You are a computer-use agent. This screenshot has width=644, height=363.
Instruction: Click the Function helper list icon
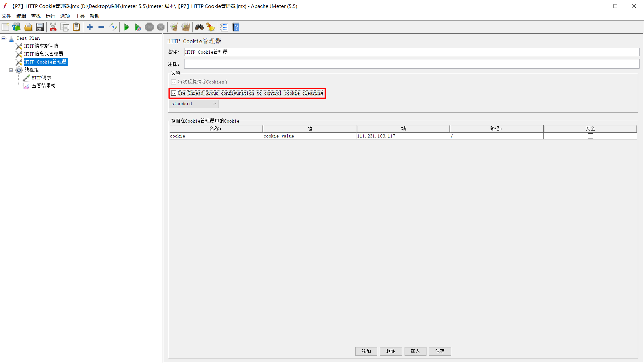pyautogui.click(x=224, y=27)
